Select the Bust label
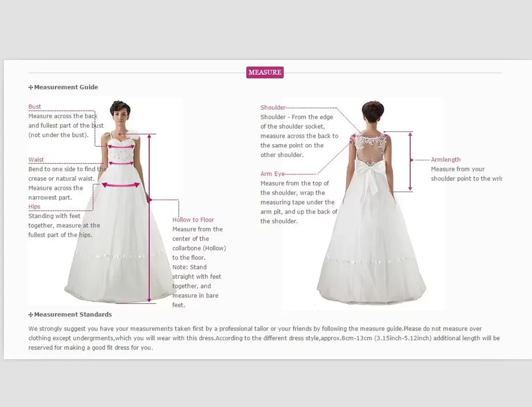This screenshot has width=532, height=407. point(35,106)
